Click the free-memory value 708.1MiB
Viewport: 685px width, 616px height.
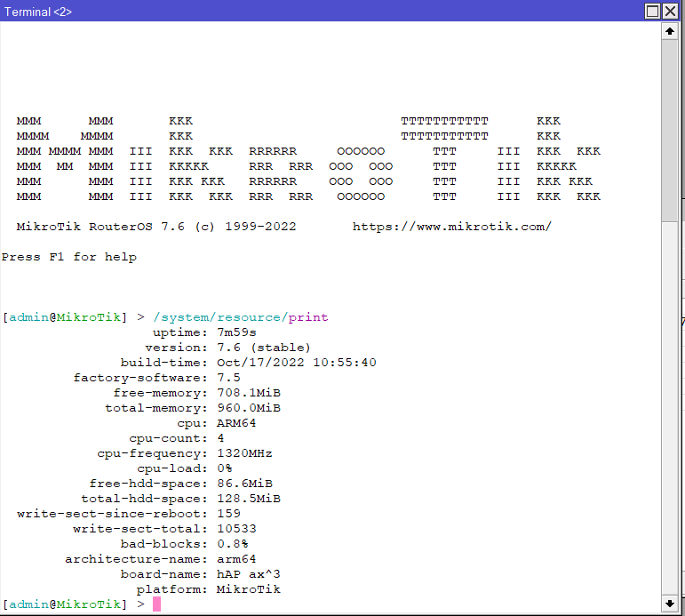tap(249, 393)
